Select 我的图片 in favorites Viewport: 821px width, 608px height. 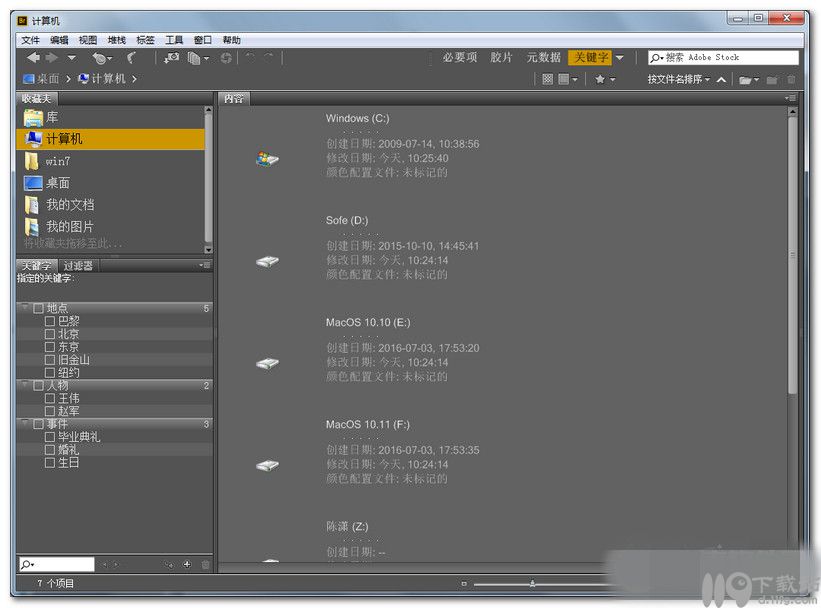click(x=110, y=227)
